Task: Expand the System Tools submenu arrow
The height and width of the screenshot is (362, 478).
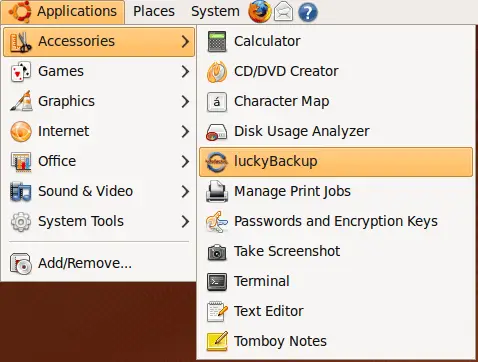Action: pos(185,221)
